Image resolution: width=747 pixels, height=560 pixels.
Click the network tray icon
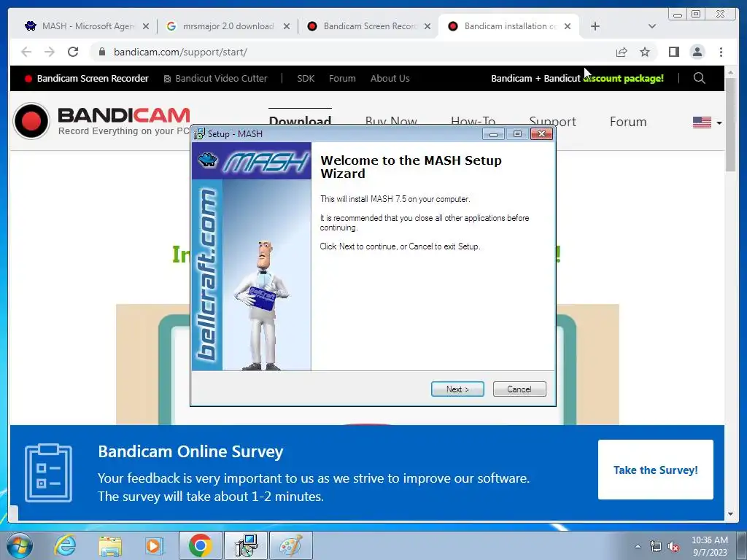pyautogui.click(x=656, y=547)
